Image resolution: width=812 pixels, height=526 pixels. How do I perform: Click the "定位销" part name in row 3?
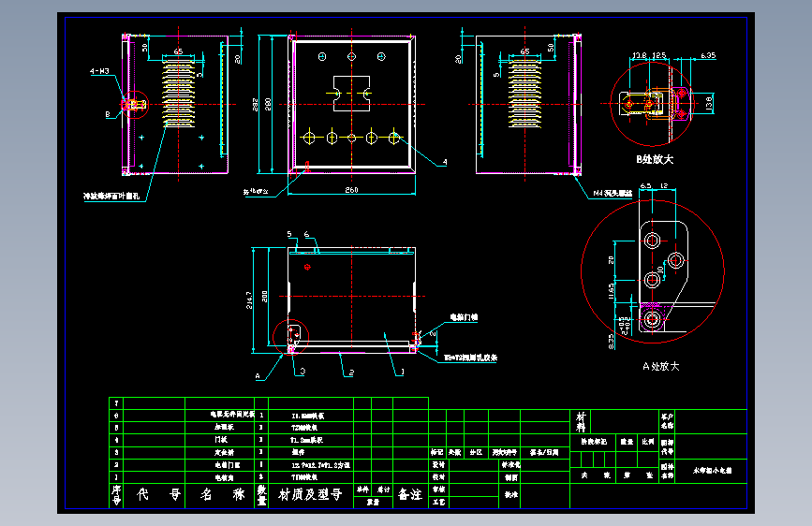(x=224, y=452)
